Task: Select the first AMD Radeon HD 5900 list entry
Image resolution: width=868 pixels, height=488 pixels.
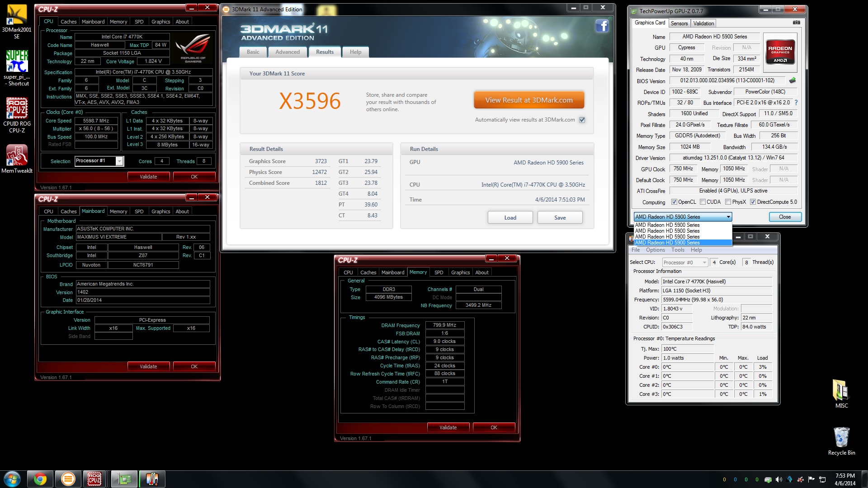Action: point(683,225)
